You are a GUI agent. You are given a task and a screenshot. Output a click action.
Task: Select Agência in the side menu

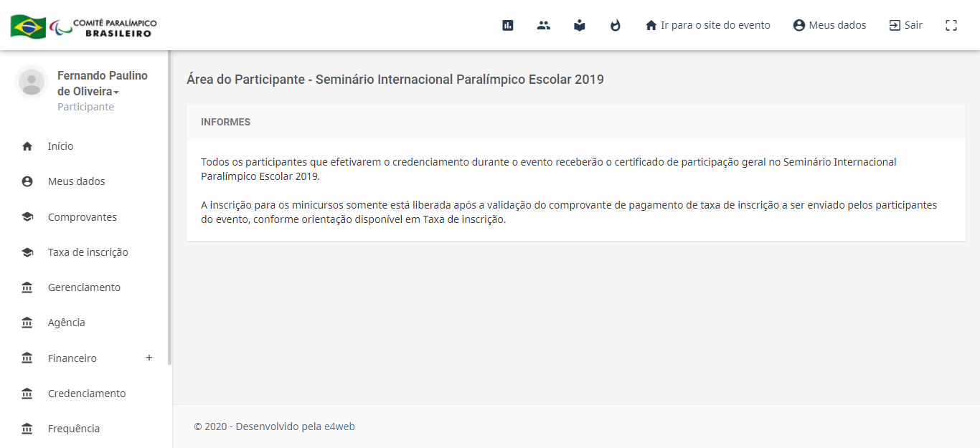coord(66,323)
